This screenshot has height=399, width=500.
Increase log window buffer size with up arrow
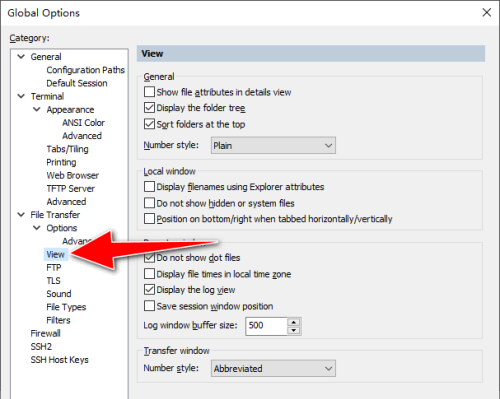[294, 322]
